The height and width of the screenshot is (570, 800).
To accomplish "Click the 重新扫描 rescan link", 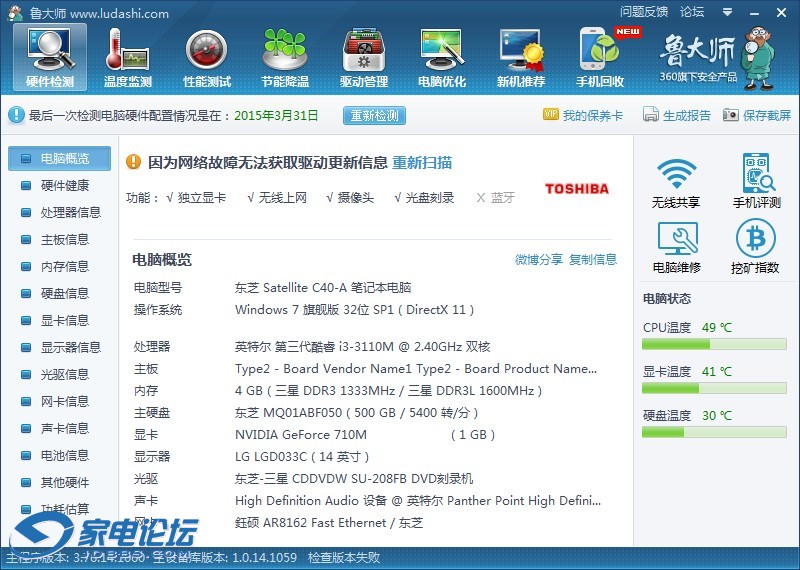I will click(x=421, y=162).
